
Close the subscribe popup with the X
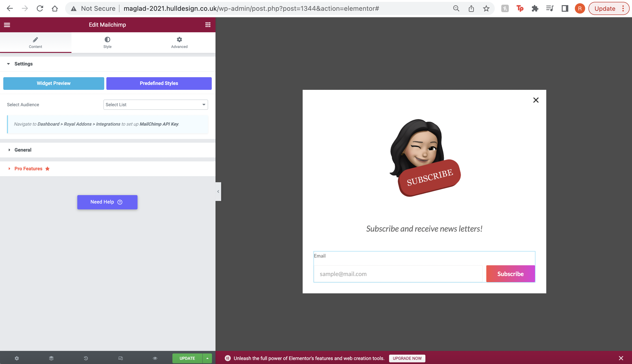pyautogui.click(x=536, y=100)
